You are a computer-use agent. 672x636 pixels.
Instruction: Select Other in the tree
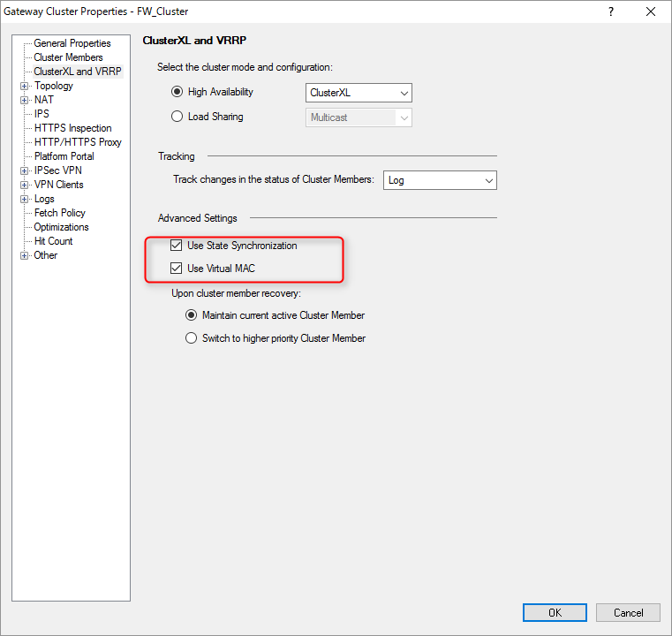coord(45,255)
